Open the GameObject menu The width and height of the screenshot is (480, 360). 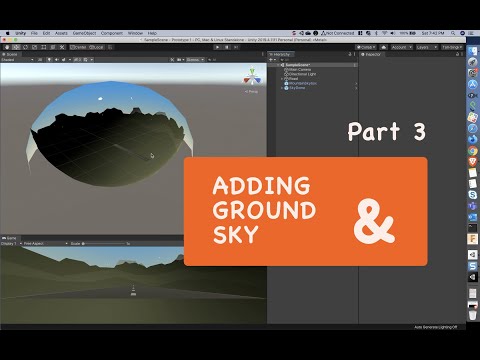coord(84,33)
